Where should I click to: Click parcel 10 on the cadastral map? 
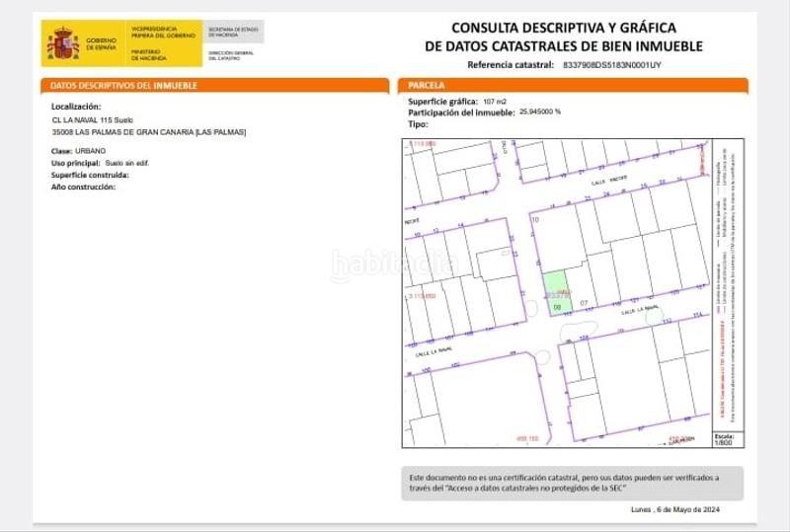click(x=535, y=219)
